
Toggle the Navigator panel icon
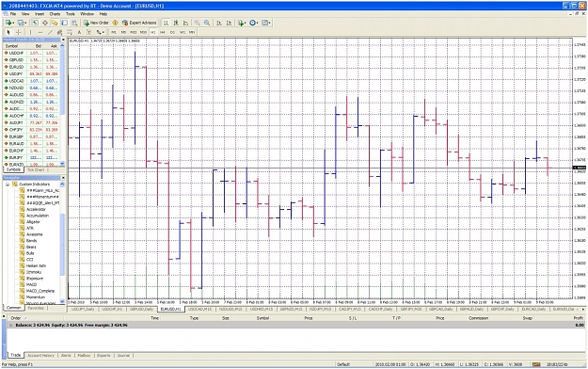point(55,23)
